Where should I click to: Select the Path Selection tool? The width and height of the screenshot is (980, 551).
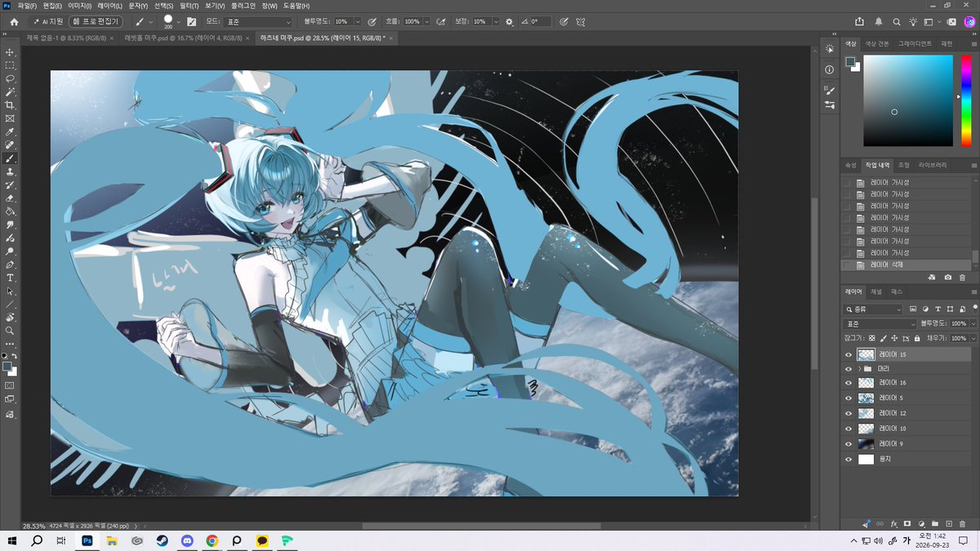point(10,291)
